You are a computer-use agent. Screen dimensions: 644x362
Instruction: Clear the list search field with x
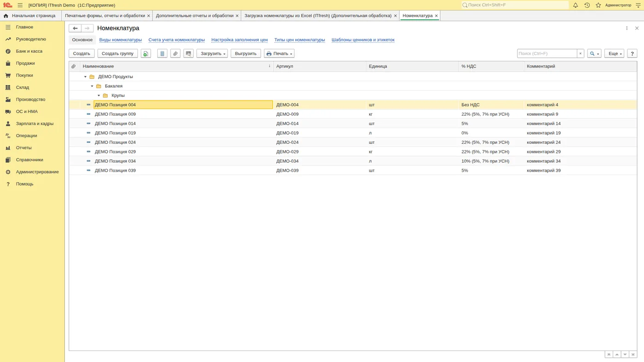point(581,54)
